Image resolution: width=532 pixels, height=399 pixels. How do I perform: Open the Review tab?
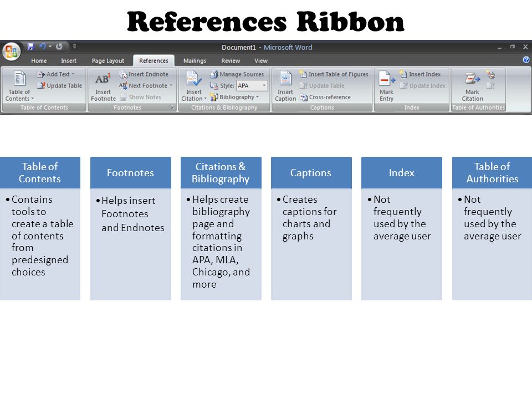231,61
